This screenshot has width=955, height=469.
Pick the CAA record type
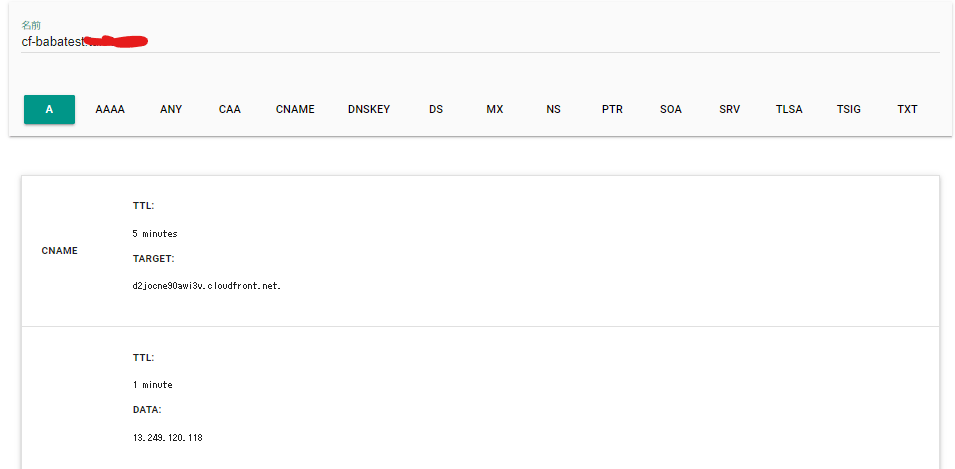tap(230, 110)
